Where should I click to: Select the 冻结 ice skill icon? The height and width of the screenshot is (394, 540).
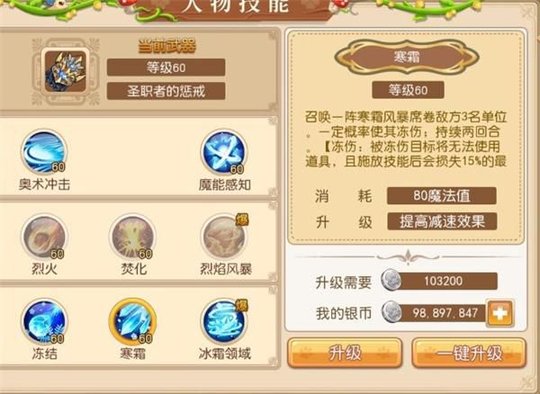click(x=44, y=322)
